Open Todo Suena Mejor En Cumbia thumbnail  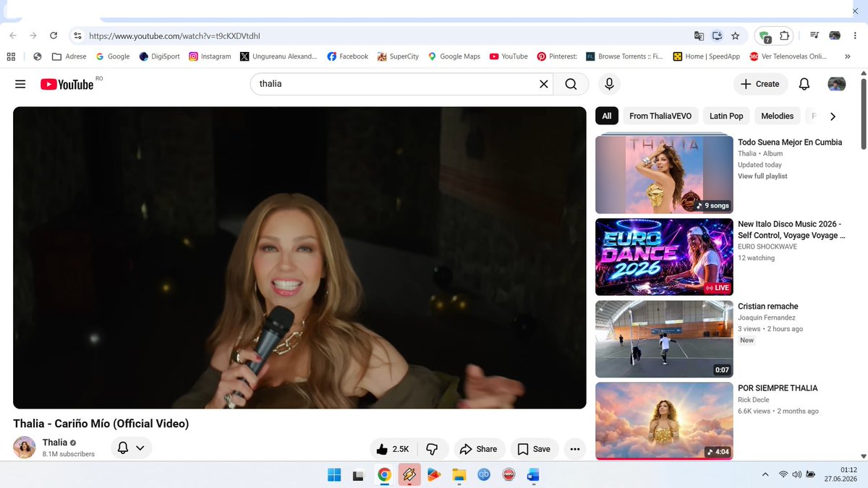pyautogui.click(x=664, y=174)
